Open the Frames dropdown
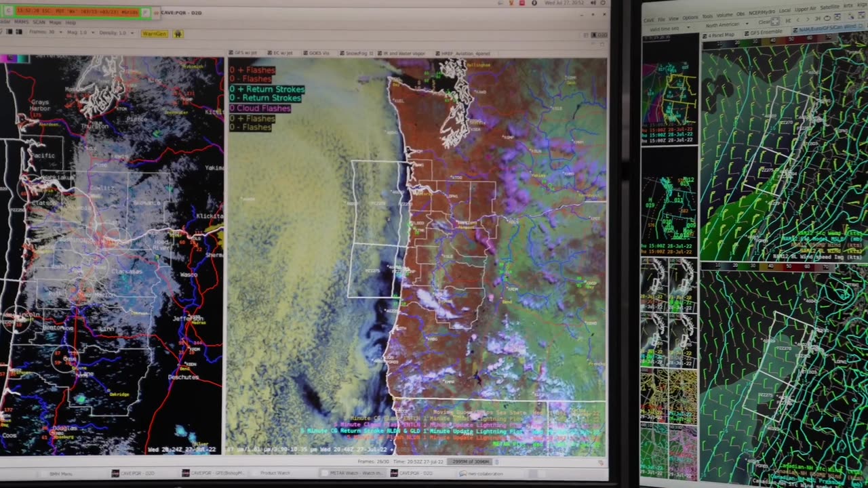 [46, 33]
